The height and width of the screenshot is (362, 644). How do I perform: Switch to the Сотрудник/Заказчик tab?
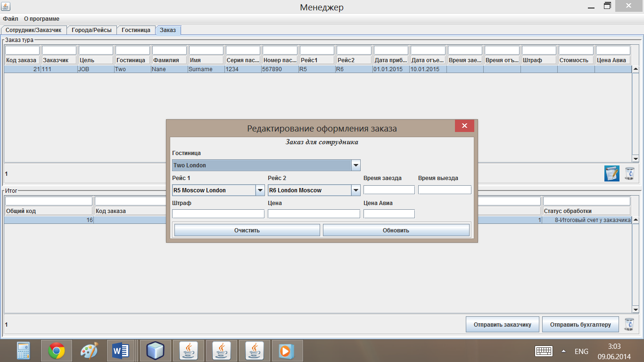pos(34,30)
